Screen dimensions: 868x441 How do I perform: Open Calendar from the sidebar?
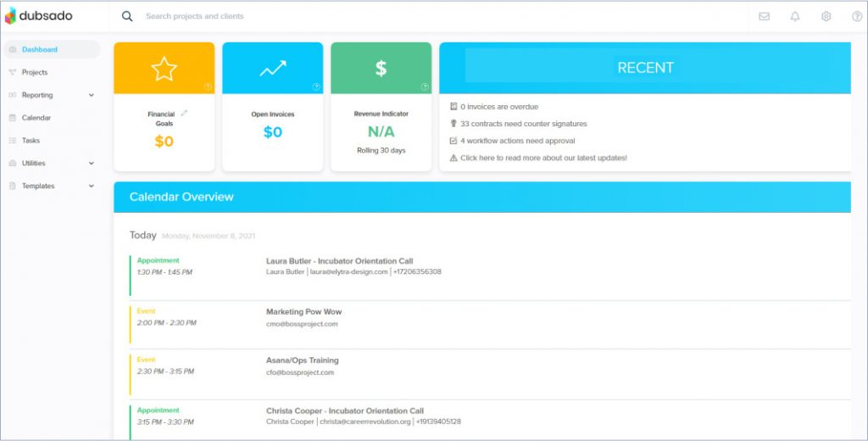[36, 118]
